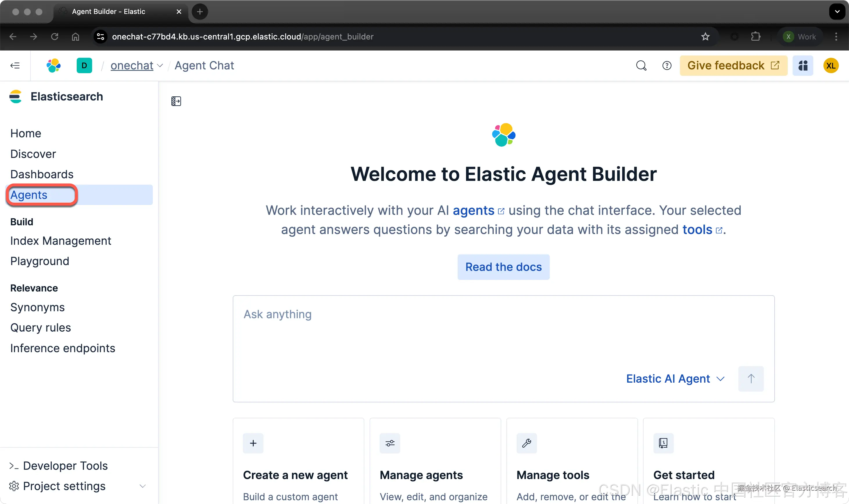
Task: Click the sliders icon on Manage agents
Action: (390, 443)
